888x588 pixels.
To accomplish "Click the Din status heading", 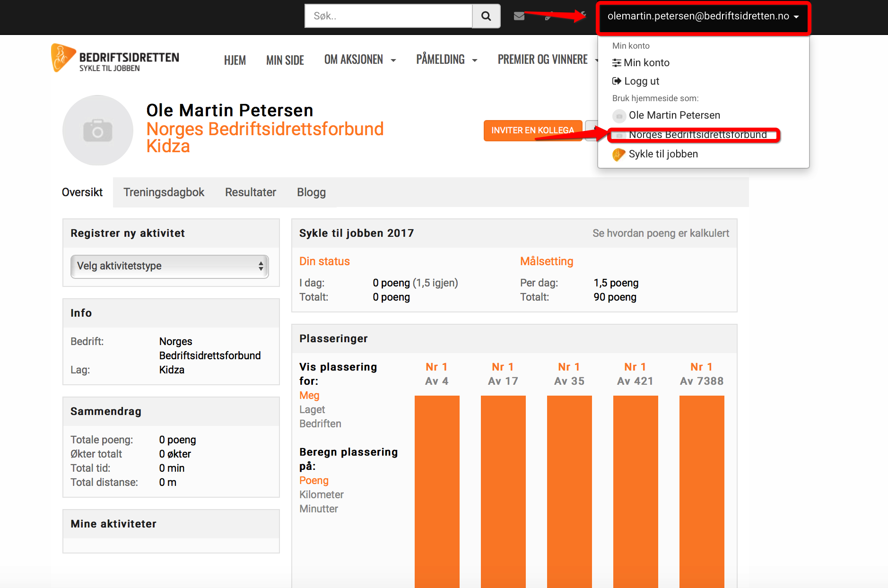I will (324, 261).
